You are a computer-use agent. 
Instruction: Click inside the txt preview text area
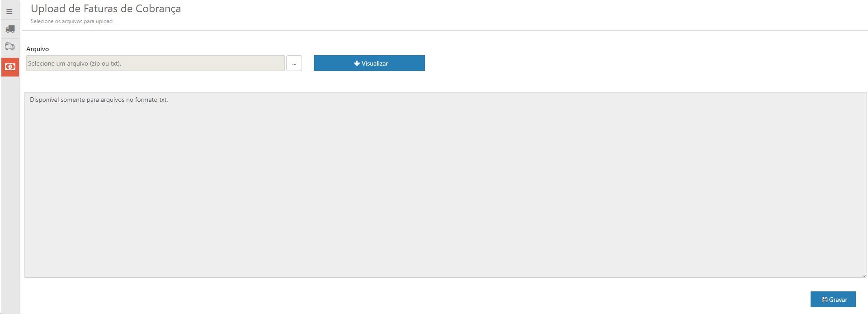(x=445, y=185)
